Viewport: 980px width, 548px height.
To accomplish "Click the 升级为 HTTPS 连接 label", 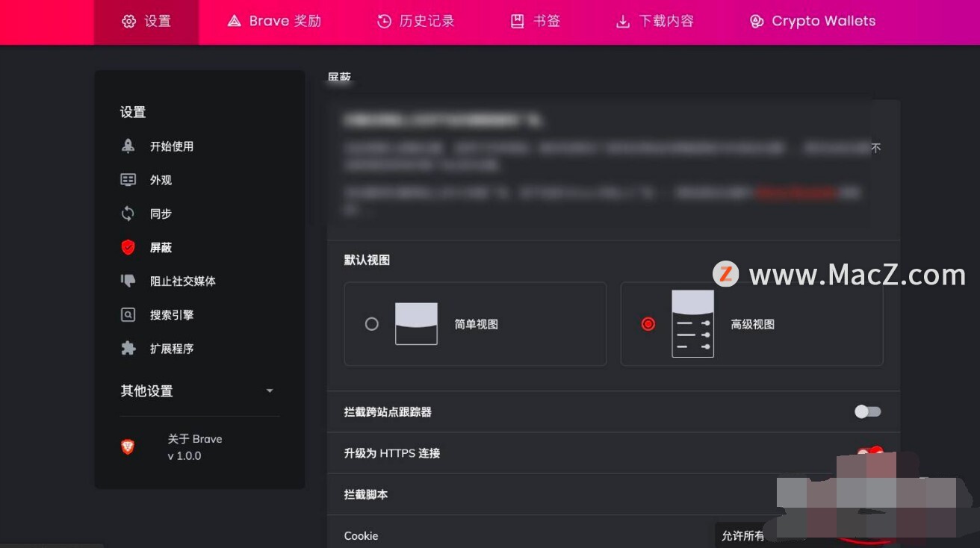I will (x=392, y=452).
